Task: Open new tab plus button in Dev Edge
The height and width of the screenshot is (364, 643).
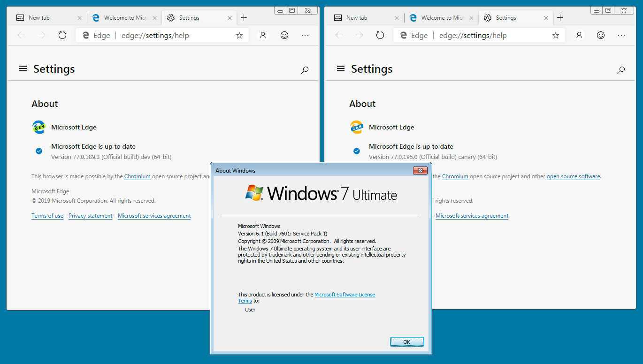Action: coord(244,18)
